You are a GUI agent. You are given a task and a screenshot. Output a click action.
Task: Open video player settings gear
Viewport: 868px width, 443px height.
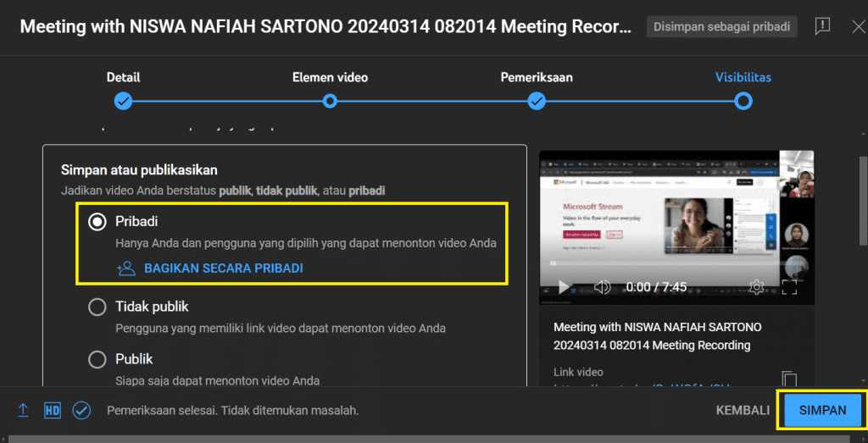point(757,287)
